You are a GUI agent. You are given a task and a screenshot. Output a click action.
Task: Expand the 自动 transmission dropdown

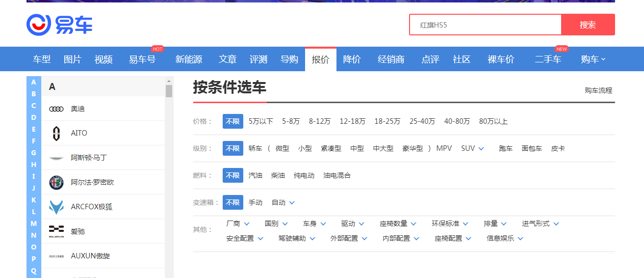tap(283, 202)
